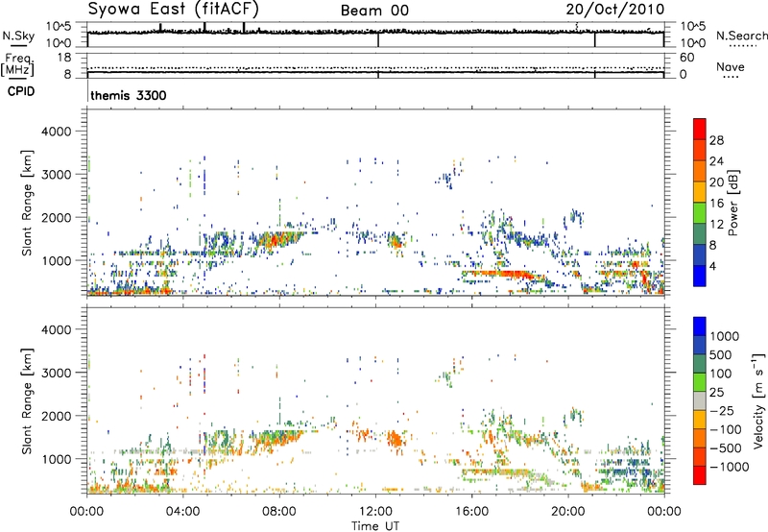This screenshot has height=532, width=768.
Task: Click the orange velocity cluster near 13:00
Action: point(395,439)
